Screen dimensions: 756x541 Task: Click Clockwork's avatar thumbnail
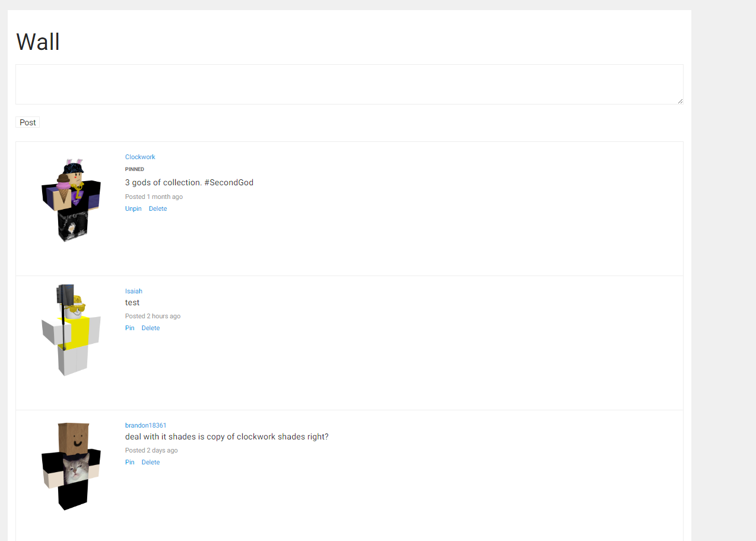71,200
